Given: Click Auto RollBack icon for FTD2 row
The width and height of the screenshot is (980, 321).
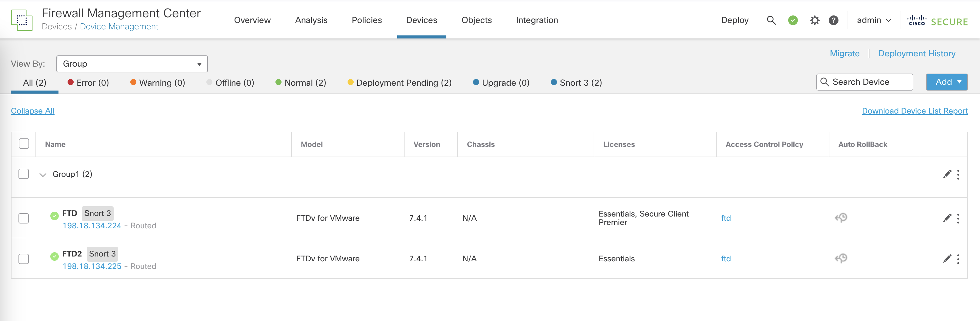Looking at the screenshot, I should pos(841,259).
